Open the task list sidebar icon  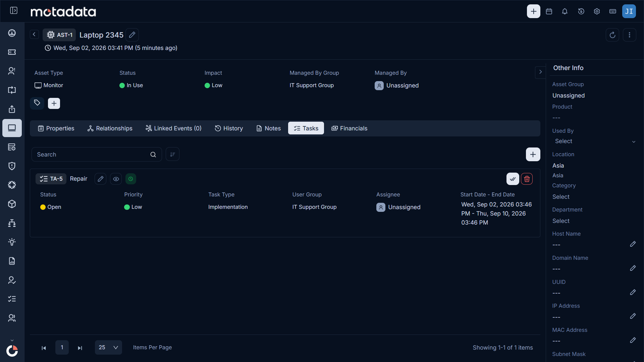click(x=12, y=299)
